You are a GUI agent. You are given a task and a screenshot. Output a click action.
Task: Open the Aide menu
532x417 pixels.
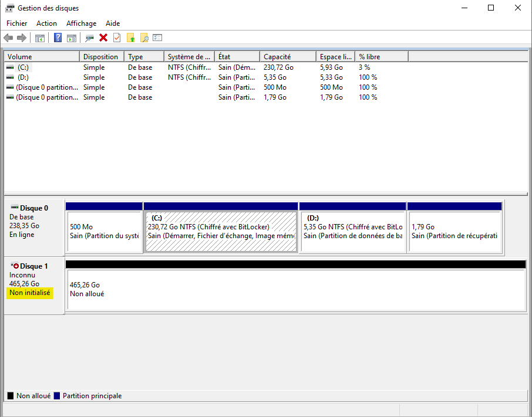point(113,23)
